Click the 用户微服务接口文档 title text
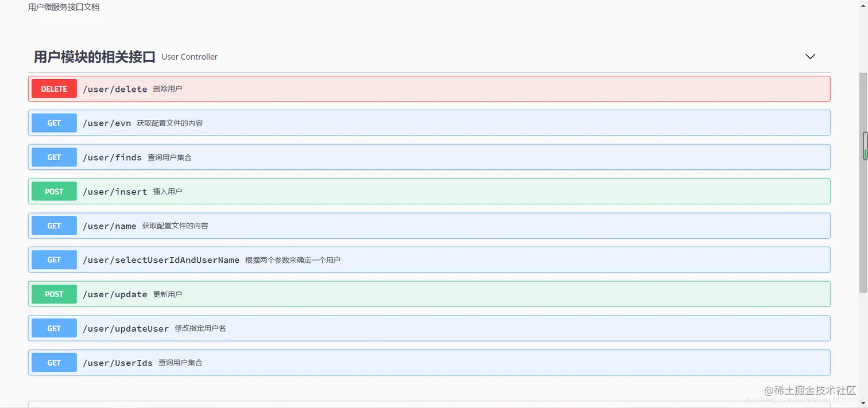Viewport: 868px width, 408px height. point(64,7)
